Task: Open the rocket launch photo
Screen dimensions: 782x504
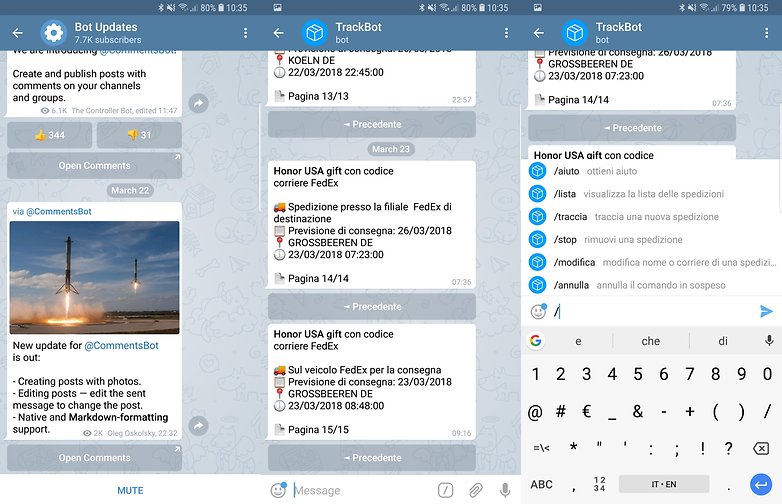Action: 94,277
